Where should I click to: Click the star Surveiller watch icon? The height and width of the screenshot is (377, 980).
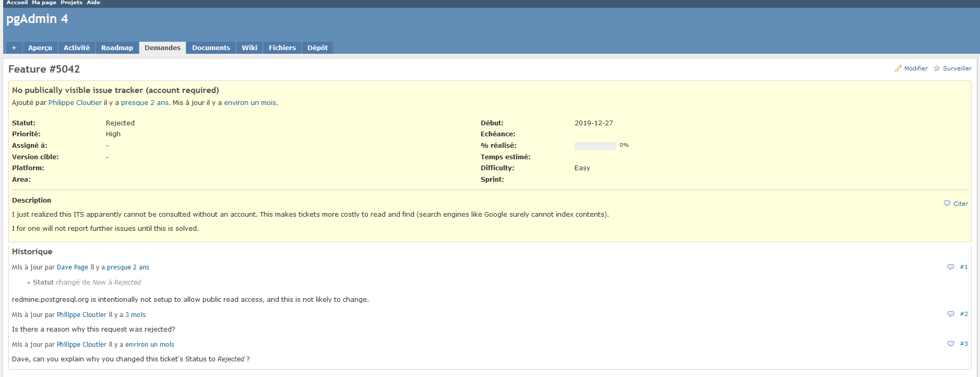point(937,68)
